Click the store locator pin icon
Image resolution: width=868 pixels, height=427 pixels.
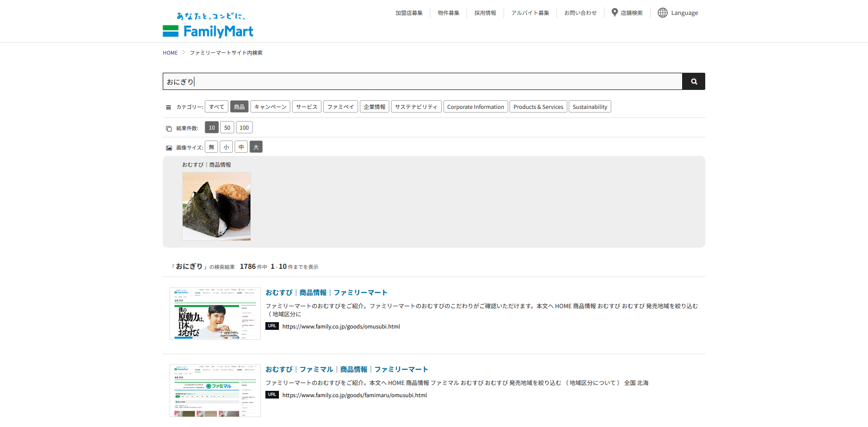coord(614,13)
